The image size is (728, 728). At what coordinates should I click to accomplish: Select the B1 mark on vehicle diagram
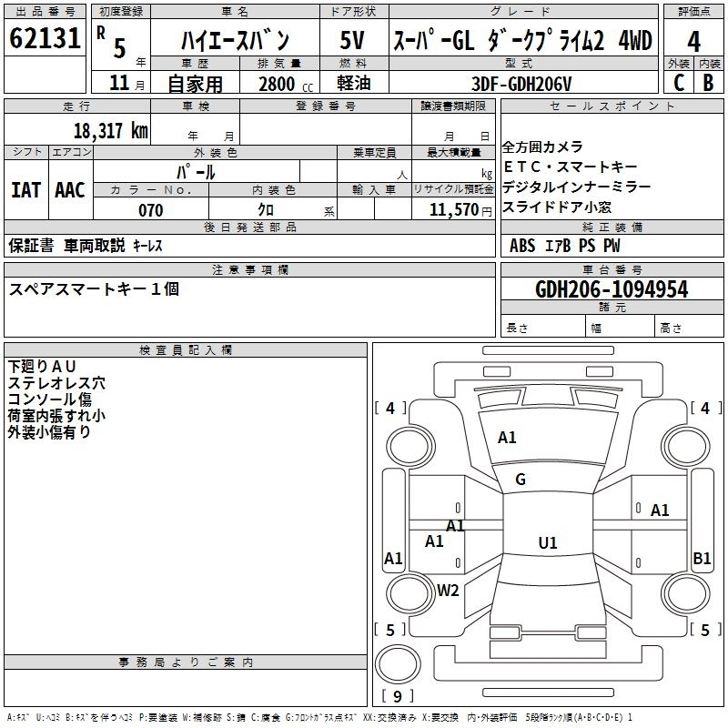[x=702, y=559]
